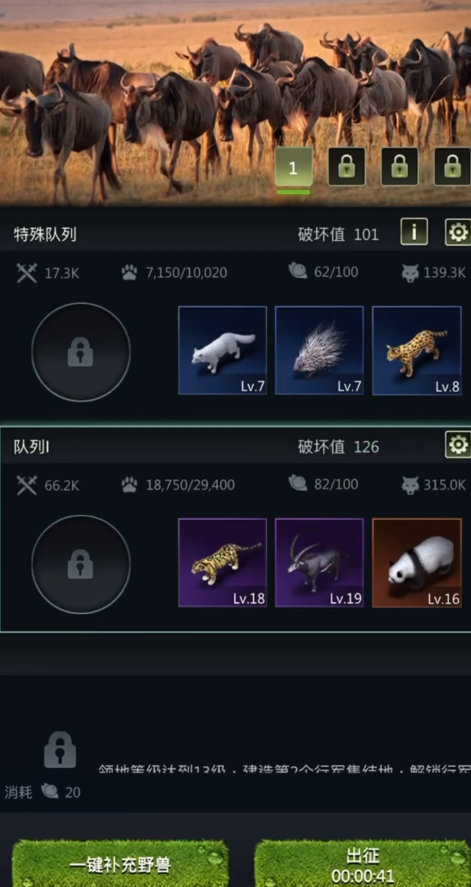Select the panda Lv.16 beast

coord(417,562)
